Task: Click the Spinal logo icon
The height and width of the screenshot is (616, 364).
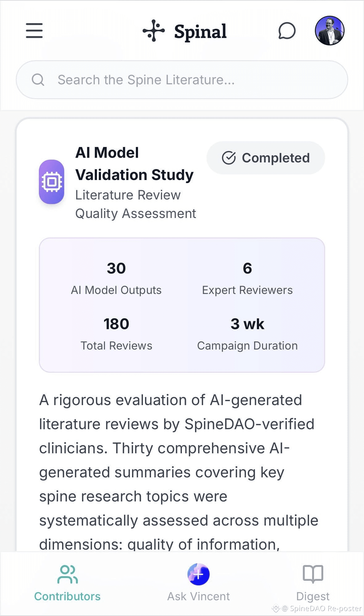Action: [x=153, y=31]
